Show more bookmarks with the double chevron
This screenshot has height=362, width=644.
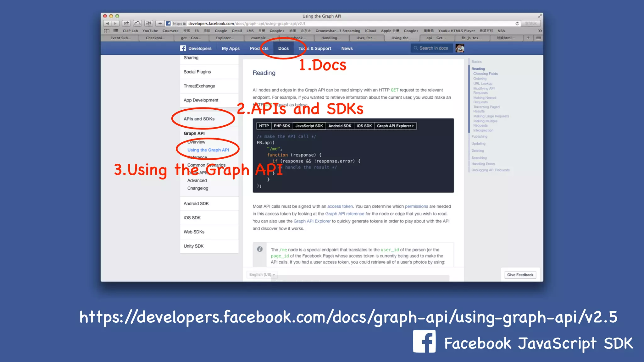pos(540,31)
